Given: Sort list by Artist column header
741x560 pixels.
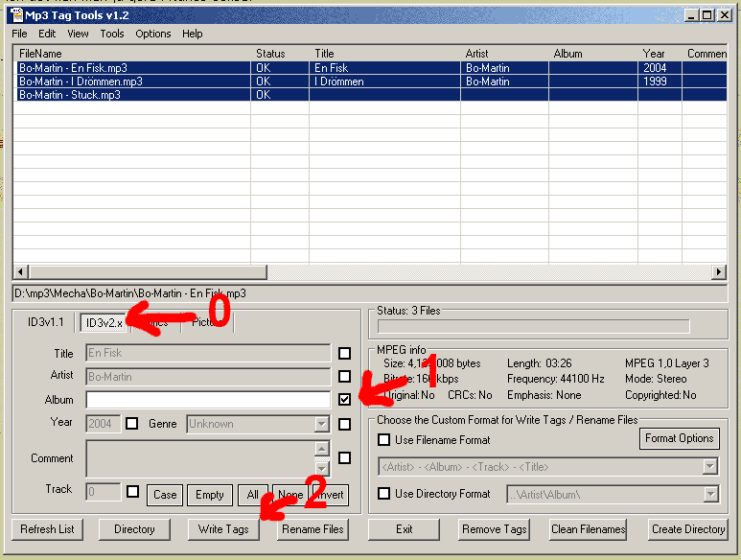Looking at the screenshot, I should pyautogui.click(x=504, y=54).
